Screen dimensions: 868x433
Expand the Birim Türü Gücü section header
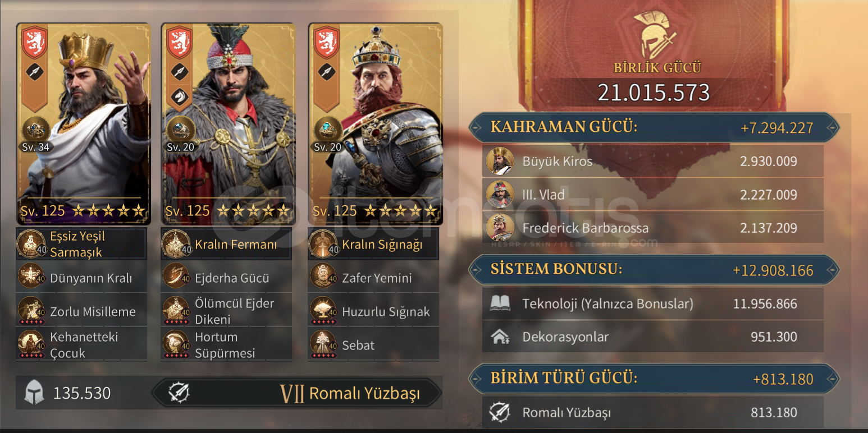pos(654,379)
